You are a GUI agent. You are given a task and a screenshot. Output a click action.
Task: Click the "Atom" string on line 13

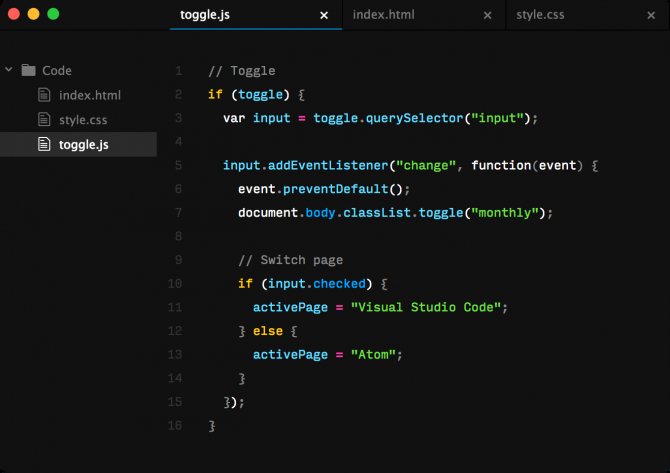(373, 355)
